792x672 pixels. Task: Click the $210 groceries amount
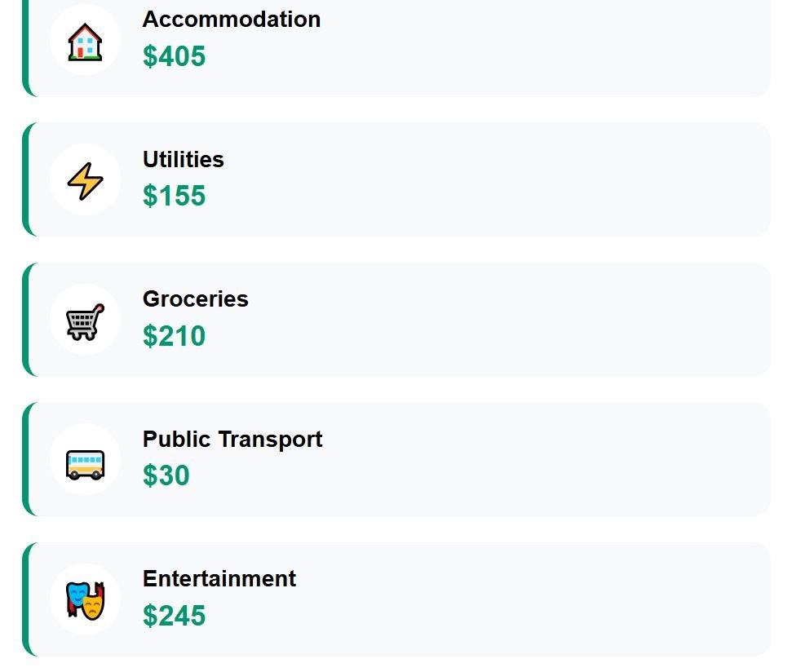(x=174, y=336)
